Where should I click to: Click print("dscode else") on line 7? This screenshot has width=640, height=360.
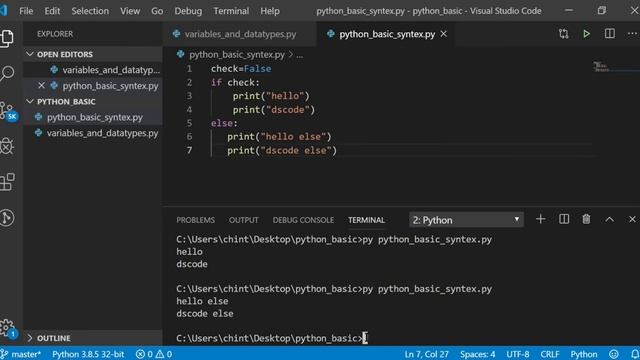click(282, 150)
